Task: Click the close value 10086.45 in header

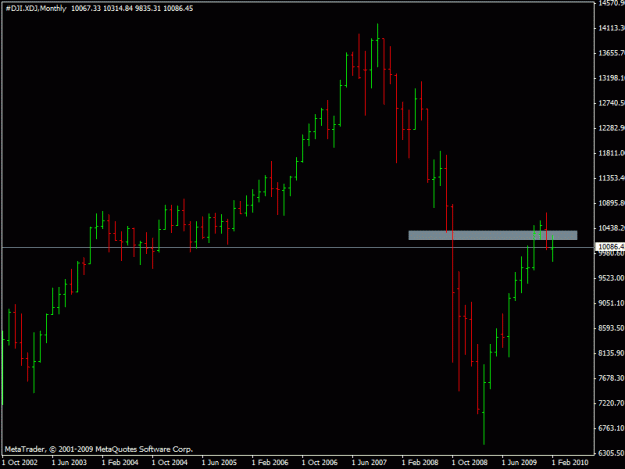Action: pyautogui.click(x=178, y=8)
